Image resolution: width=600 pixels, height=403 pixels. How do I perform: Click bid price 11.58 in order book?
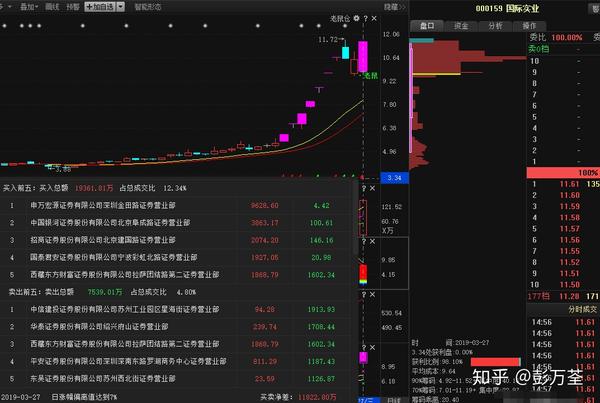click(x=569, y=217)
